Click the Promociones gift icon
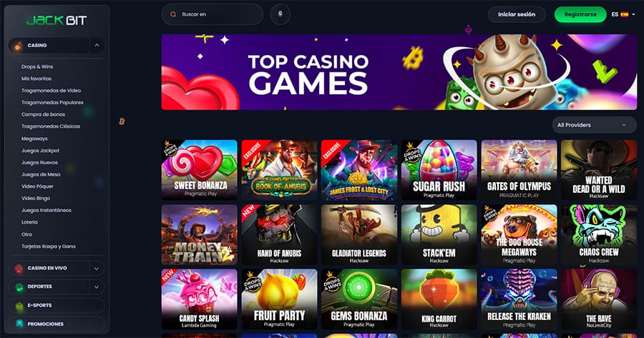Image resolution: width=644 pixels, height=338 pixels. [x=19, y=324]
